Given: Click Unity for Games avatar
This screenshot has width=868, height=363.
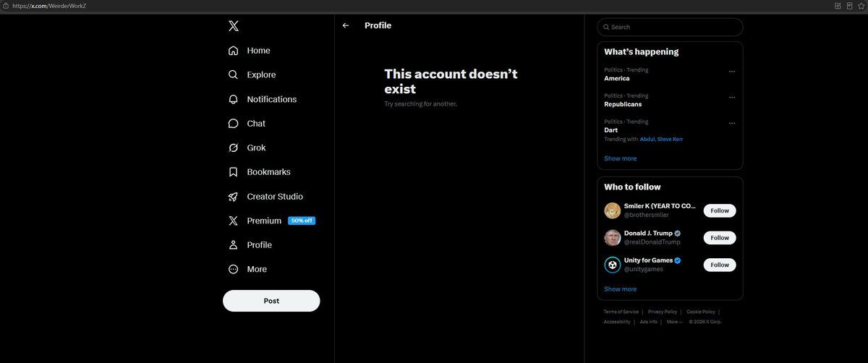Looking at the screenshot, I should click(x=612, y=265).
